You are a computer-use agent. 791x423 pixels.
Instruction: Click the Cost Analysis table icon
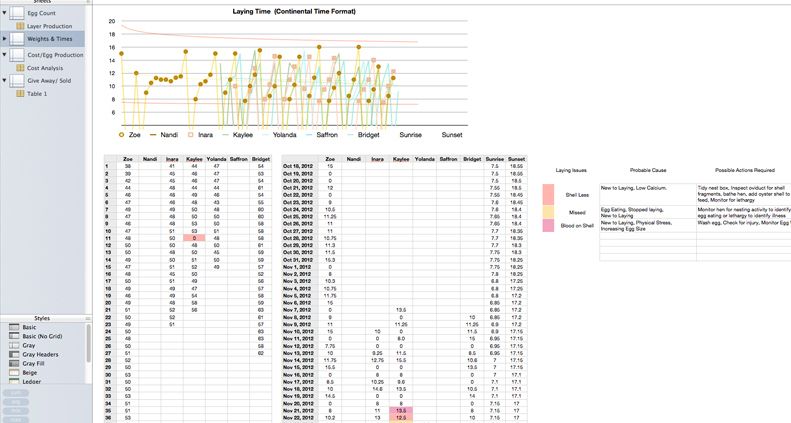tap(19, 67)
